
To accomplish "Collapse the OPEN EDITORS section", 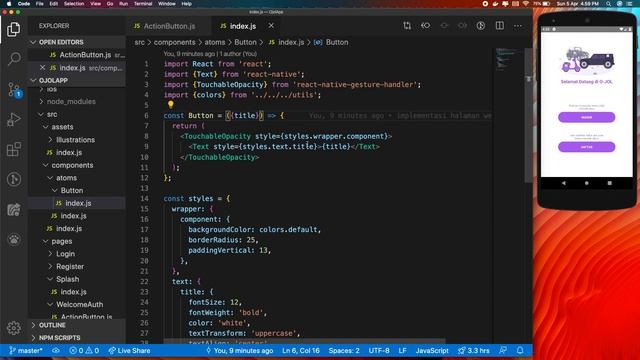I will 77,42.
